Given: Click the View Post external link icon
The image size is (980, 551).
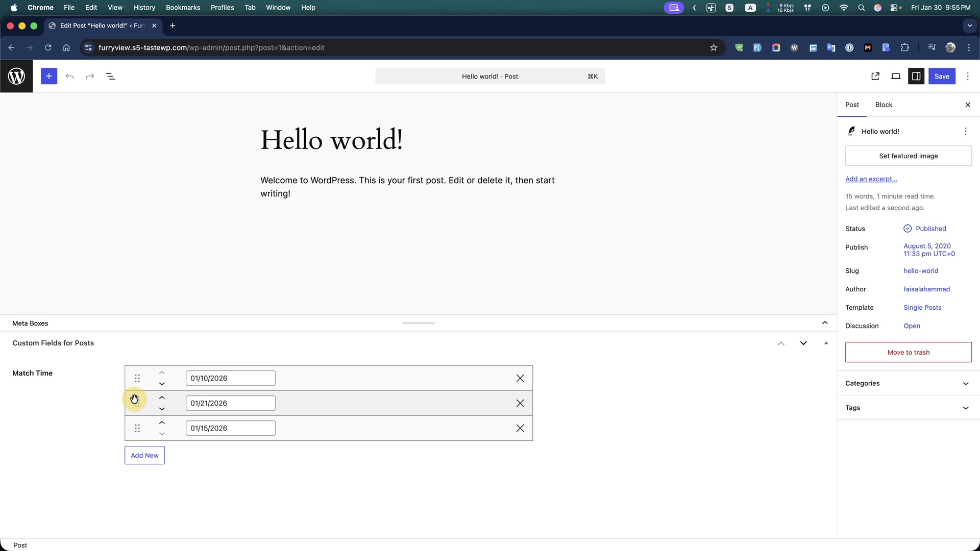Looking at the screenshot, I should 875,77.
